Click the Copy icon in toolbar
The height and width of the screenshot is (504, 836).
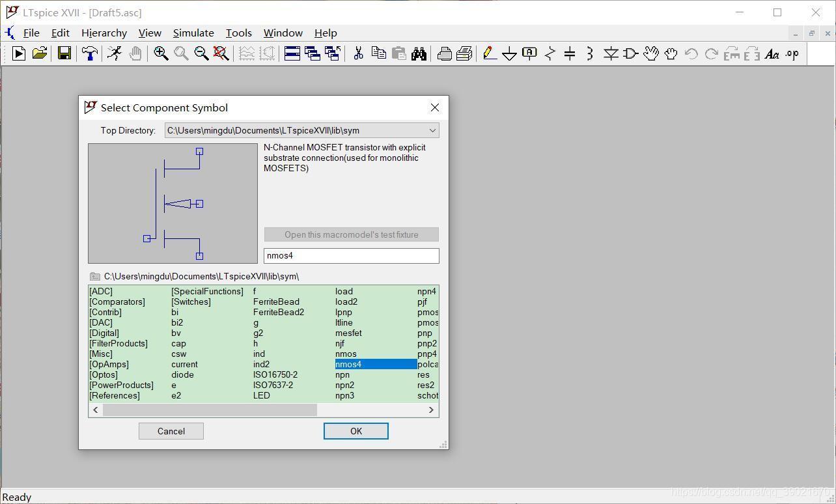point(378,53)
